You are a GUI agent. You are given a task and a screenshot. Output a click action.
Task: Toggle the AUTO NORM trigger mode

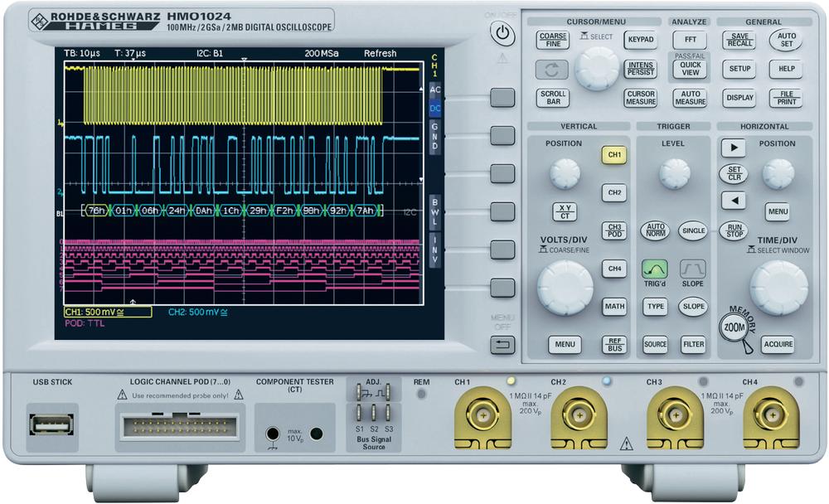655,230
